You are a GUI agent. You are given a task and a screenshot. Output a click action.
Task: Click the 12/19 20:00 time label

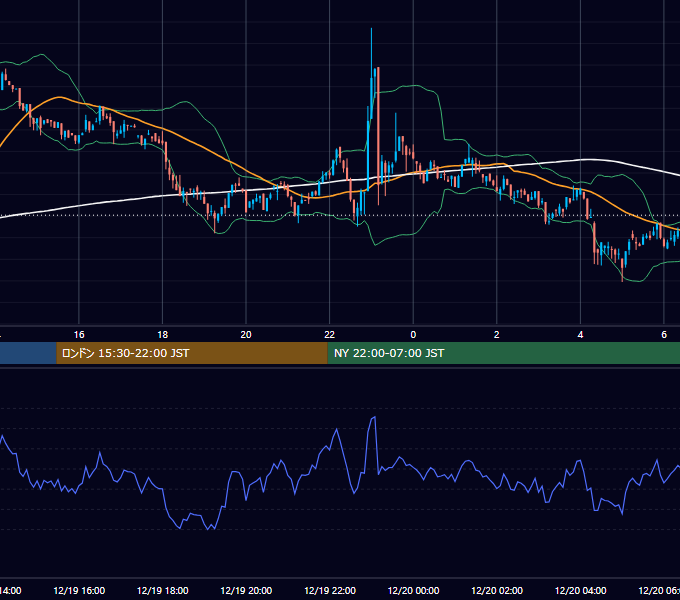point(246,590)
